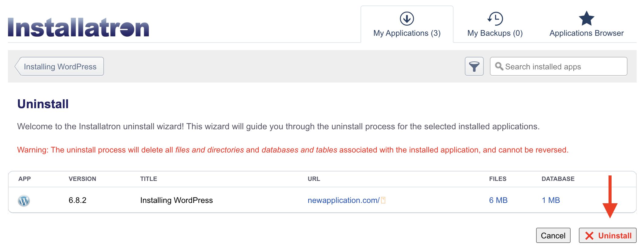Open the filter funnel button
644x250 pixels.
coord(474,66)
